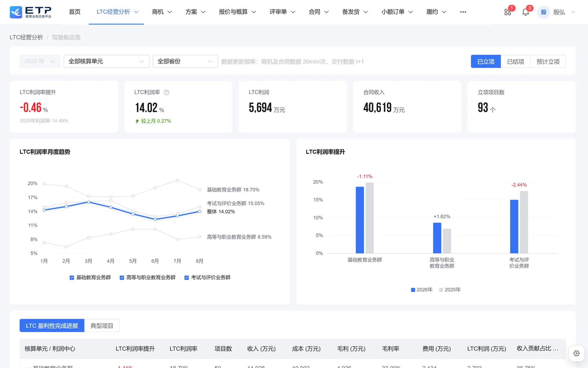This screenshot has height=368, width=588.
Task: Expand the 商机 menu
Action: pos(162,12)
